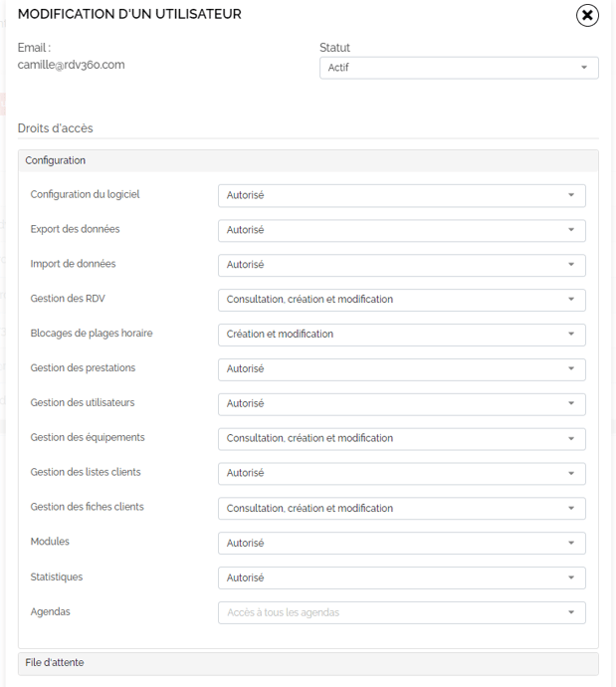
Task: Expand the File d'attente section
Action: [x=308, y=663]
